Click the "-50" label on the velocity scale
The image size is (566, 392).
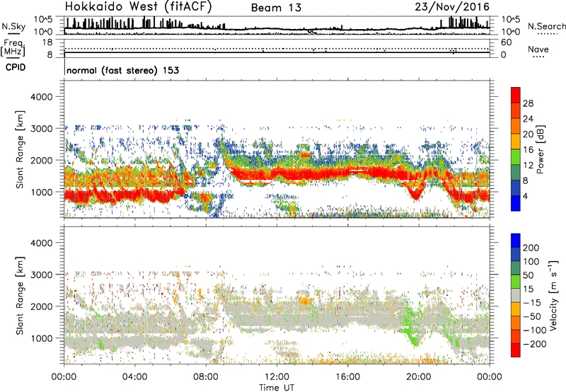tap(532, 316)
